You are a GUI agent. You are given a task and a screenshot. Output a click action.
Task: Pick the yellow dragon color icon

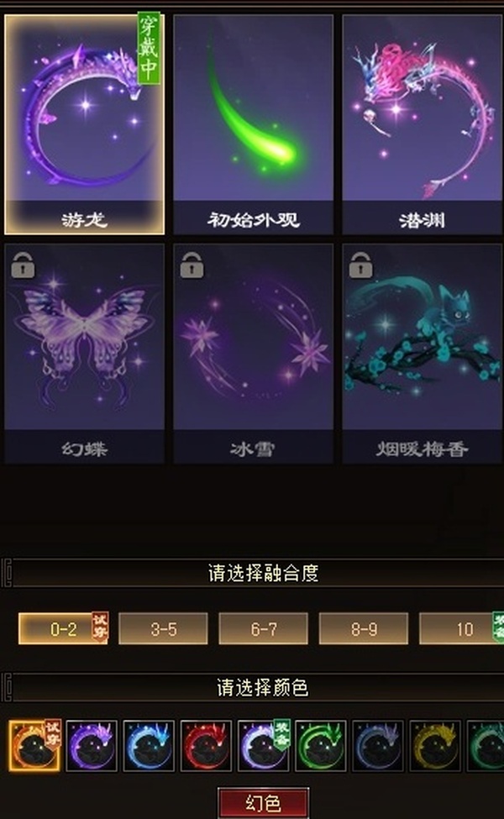click(435, 746)
